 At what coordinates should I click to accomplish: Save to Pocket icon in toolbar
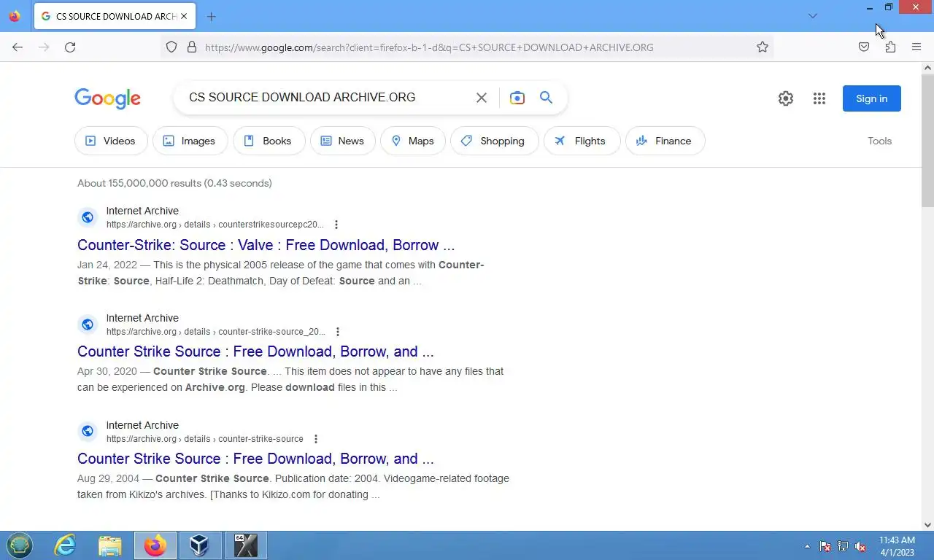tap(864, 47)
